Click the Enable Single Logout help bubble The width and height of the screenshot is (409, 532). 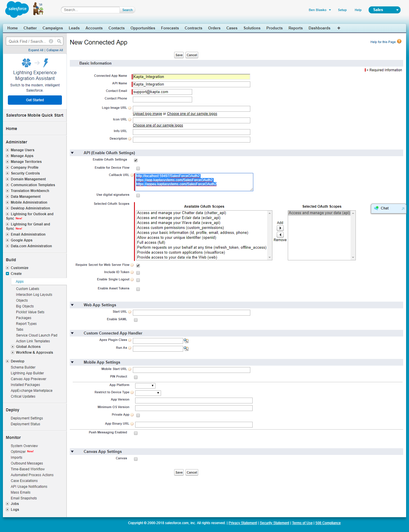pos(132,280)
